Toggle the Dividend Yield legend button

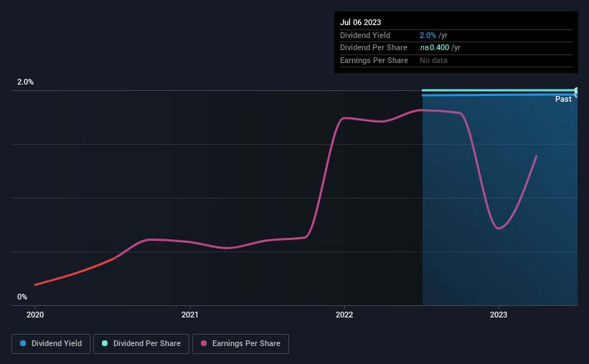(x=51, y=344)
